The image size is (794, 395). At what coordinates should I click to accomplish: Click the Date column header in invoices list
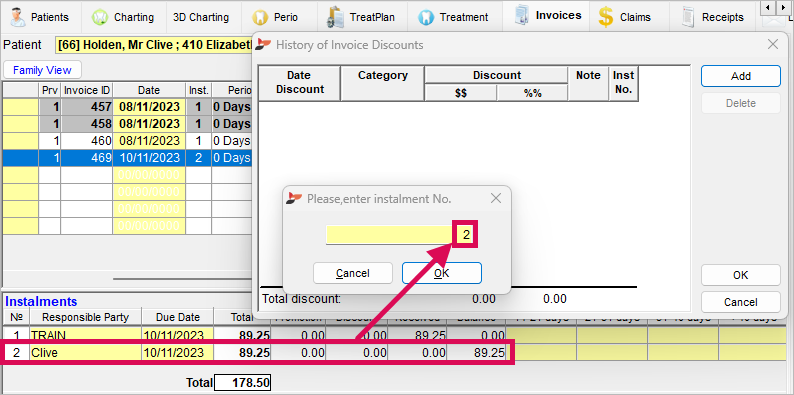point(149,91)
